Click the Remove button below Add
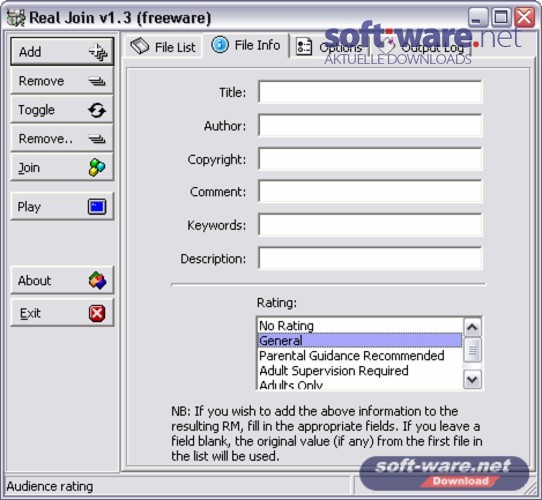Viewport: 542px width, 500px height. (62, 81)
